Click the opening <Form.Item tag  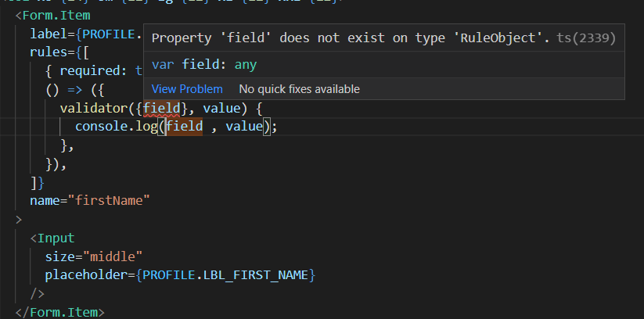(x=52, y=16)
